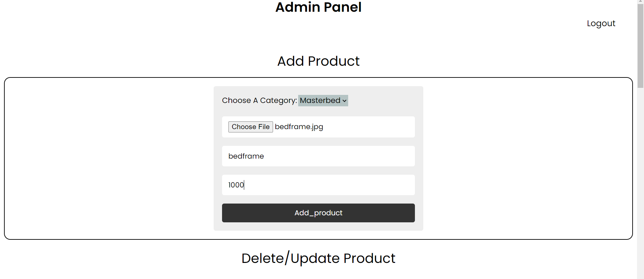Focus the product name field containing bedframe
Viewport: 644px width, 279px height.
pos(318,156)
